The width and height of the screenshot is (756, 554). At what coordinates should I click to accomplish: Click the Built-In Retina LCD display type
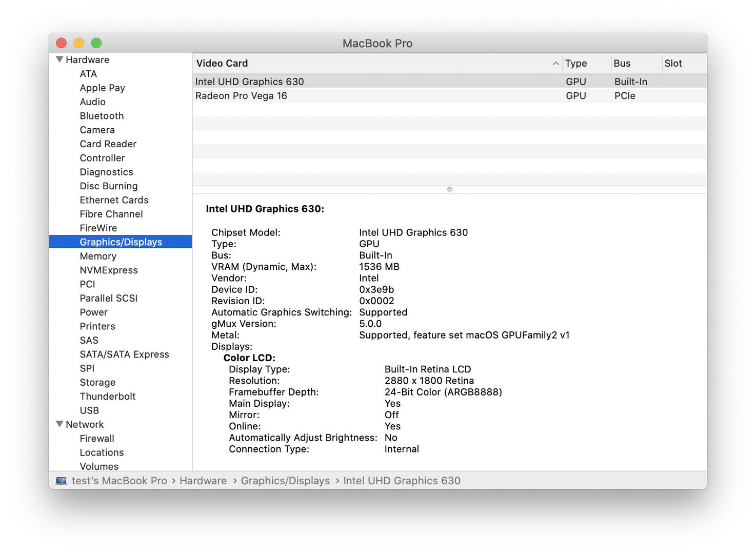[428, 369]
